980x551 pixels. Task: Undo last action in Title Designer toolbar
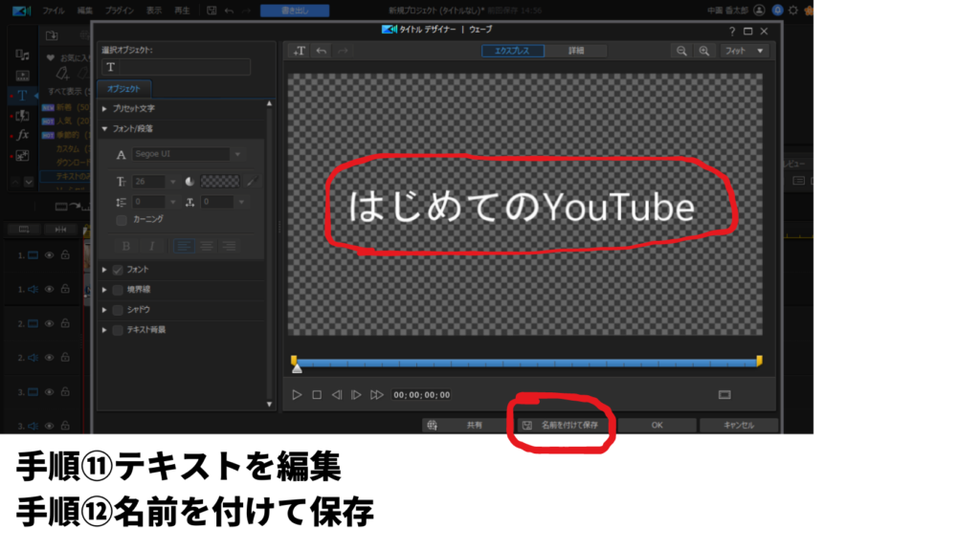[x=322, y=51]
